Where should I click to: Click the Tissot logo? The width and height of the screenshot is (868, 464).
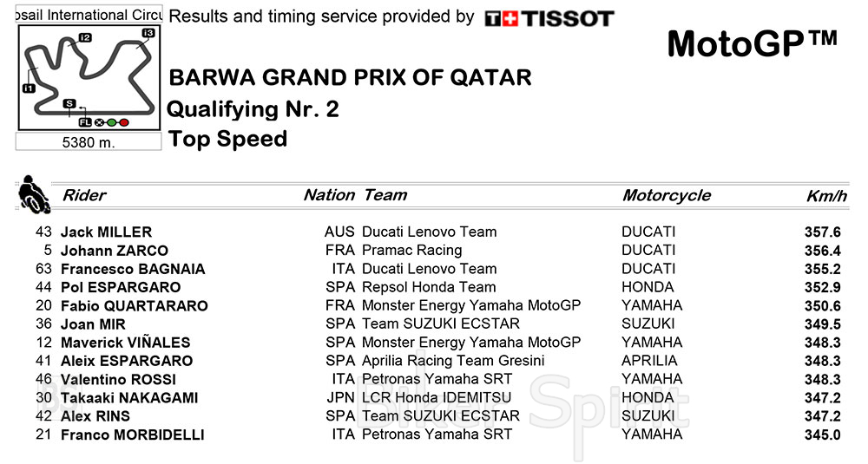click(549, 18)
